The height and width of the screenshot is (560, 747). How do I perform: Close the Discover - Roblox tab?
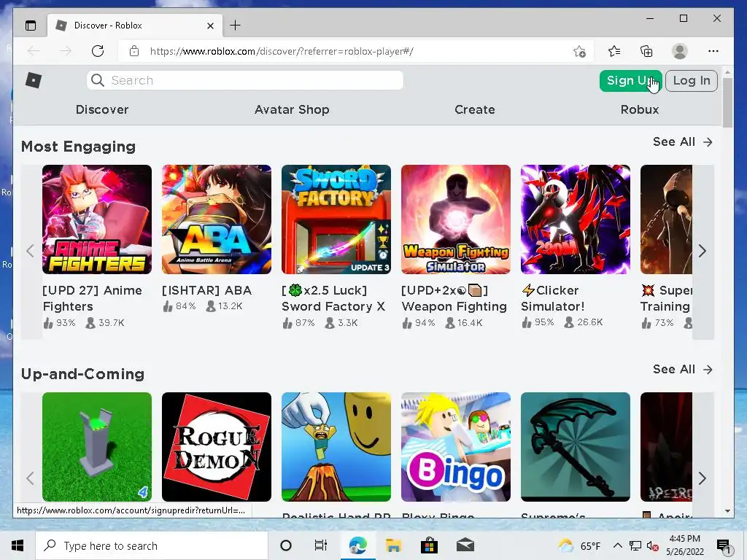click(x=211, y=26)
